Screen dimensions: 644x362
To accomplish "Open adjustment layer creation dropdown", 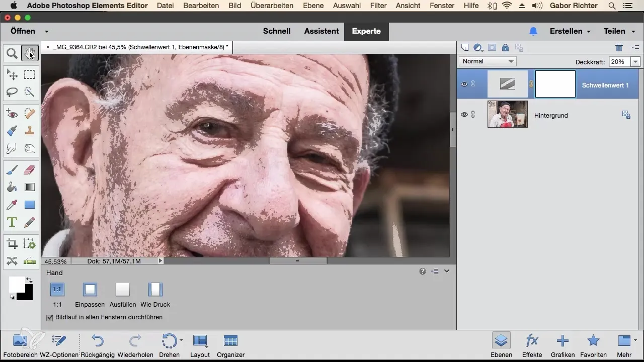I will click(x=478, y=48).
